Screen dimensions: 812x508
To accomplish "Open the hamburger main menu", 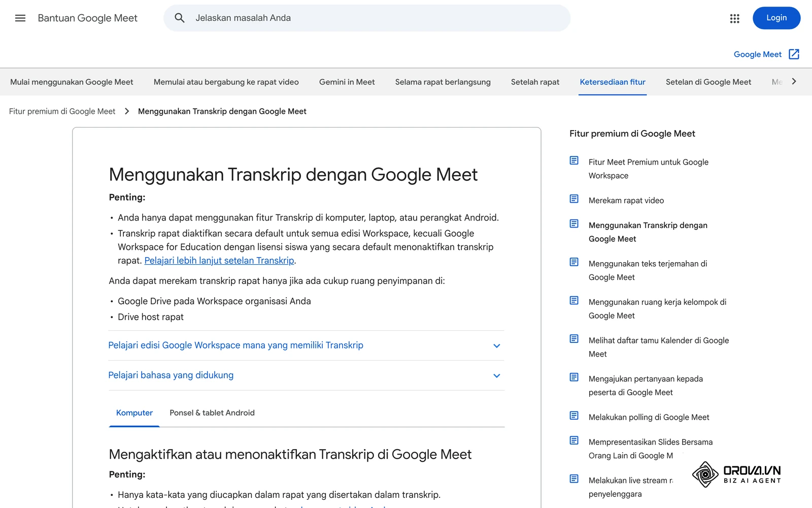I will [20, 18].
